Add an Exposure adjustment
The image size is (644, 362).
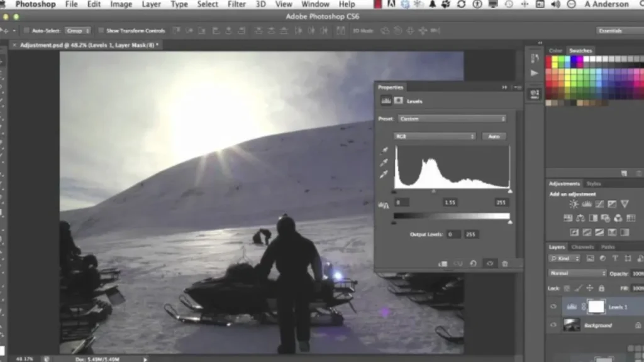coord(612,204)
